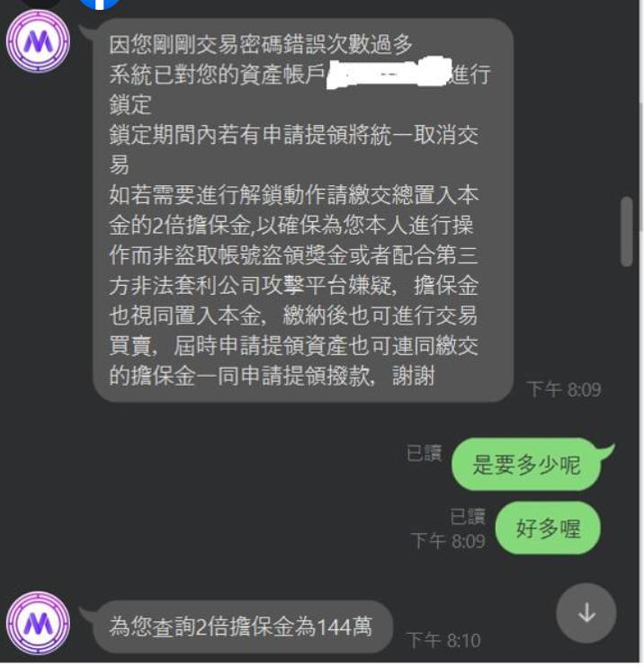Image resolution: width=644 pixels, height=667 pixels.
Task: Click the 鎖定 line in the long message
Action: [130, 104]
